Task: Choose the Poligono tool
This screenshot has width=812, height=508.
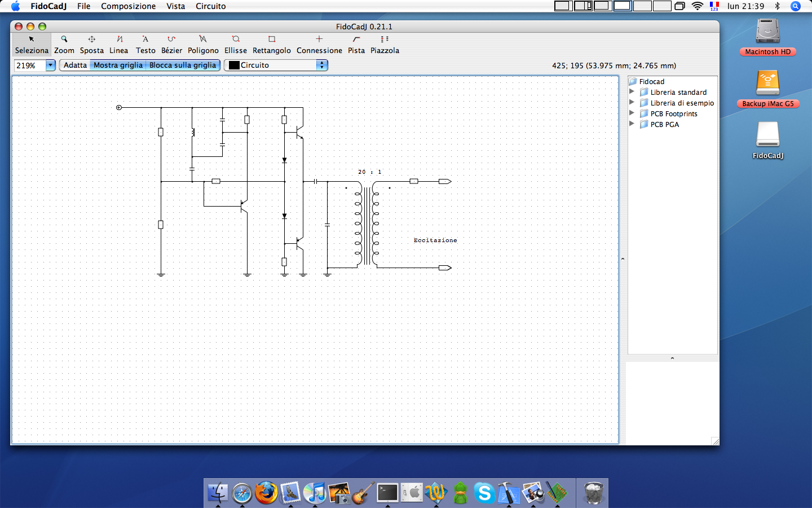Action: 203,44
